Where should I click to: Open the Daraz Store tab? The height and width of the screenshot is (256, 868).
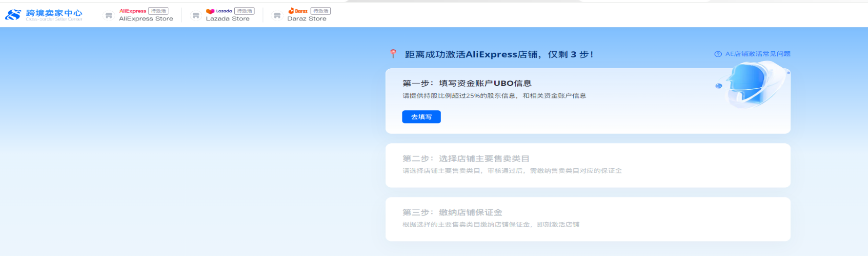point(307,19)
